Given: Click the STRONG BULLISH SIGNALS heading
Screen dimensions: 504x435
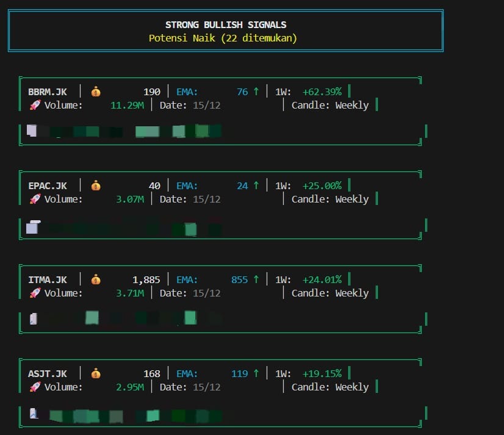Looking at the screenshot, I should 226,25.
